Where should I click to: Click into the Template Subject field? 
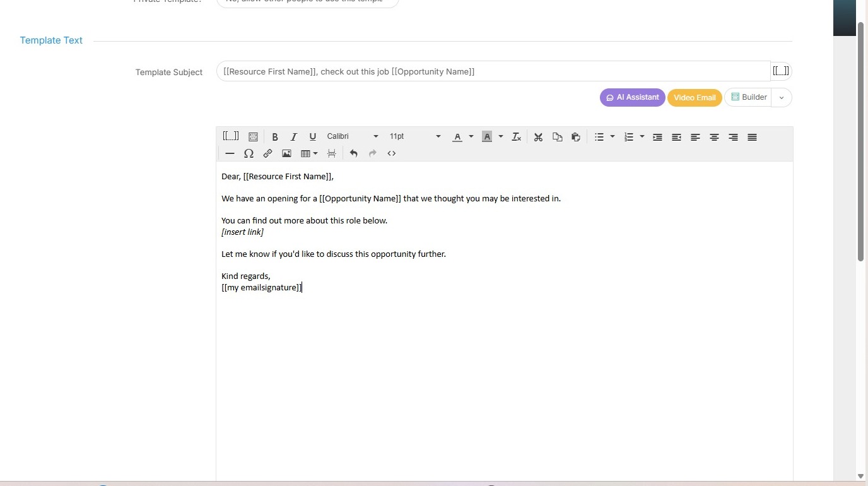[x=493, y=71]
